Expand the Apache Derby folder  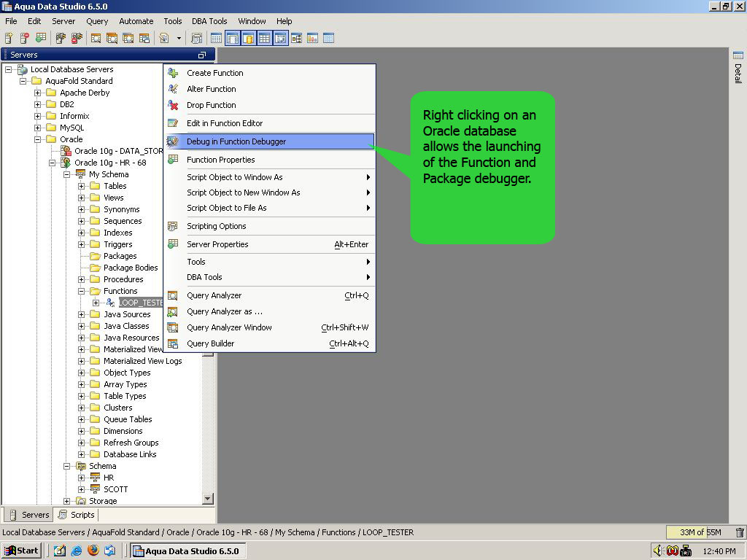[x=37, y=93]
